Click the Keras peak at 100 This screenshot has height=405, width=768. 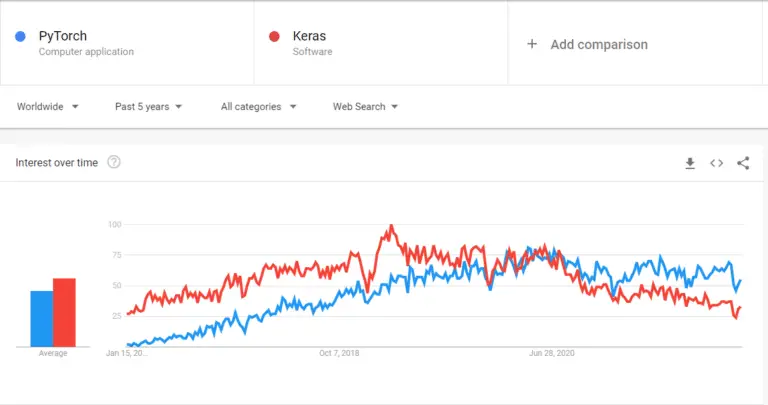(x=391, y=226)
